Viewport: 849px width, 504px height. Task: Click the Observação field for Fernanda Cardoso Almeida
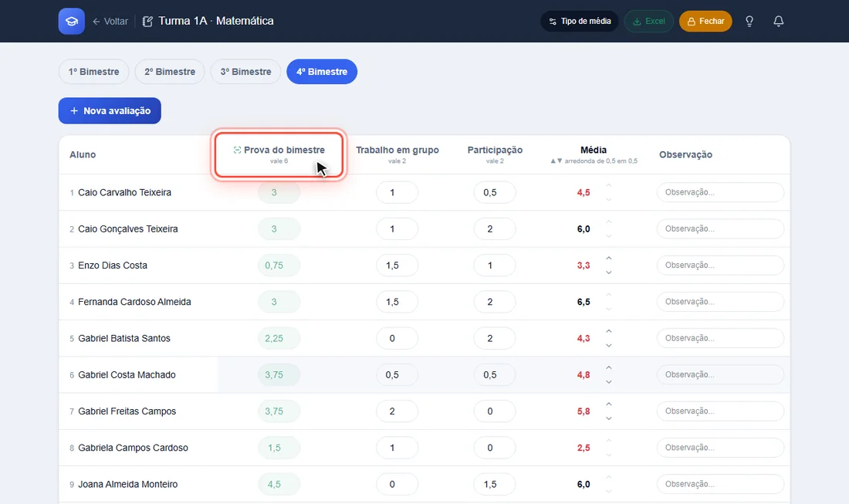click(x=720, y=302)
